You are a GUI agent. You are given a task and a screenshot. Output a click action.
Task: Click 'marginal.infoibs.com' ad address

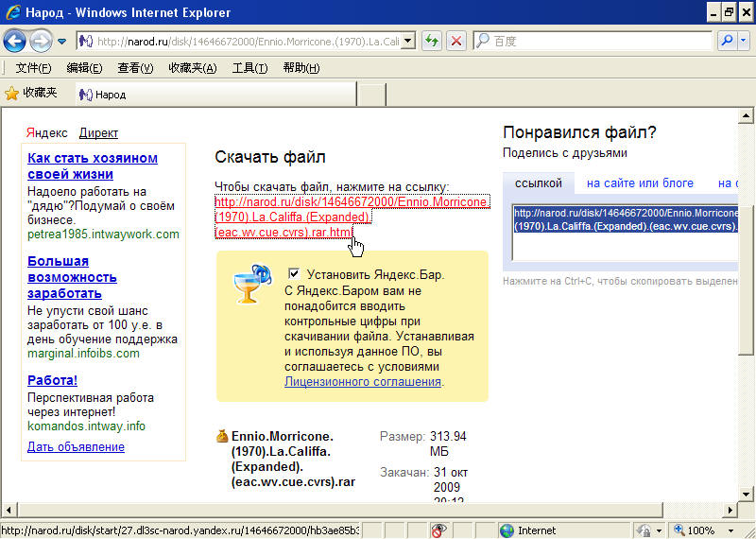click(x=83, y=354)
